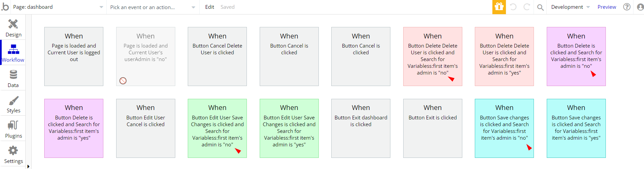Switch to the Workflow tab
The width and height of the screenshot is (644, 169).
[x=13, y=53]
